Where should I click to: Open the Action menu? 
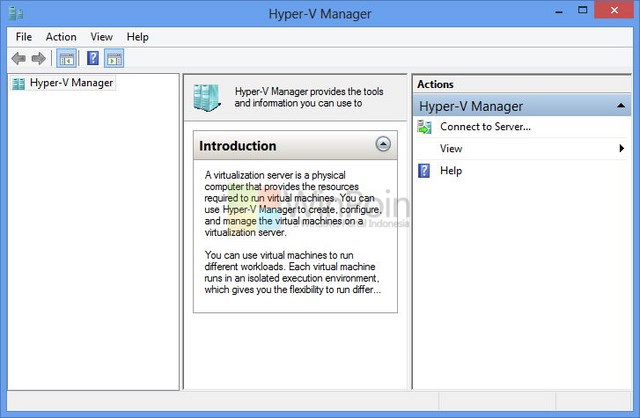click(x=61, y=37)
